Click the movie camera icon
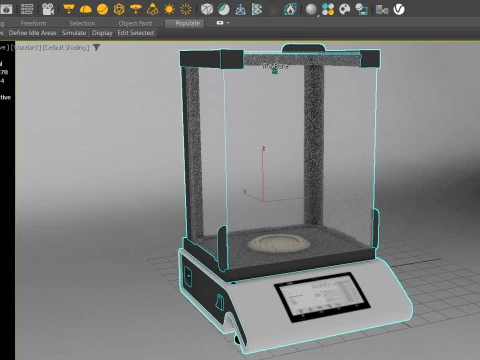Image resolution: width=480 pixels, height=360 pixels. pyautogui.click(x=48, y=9)
